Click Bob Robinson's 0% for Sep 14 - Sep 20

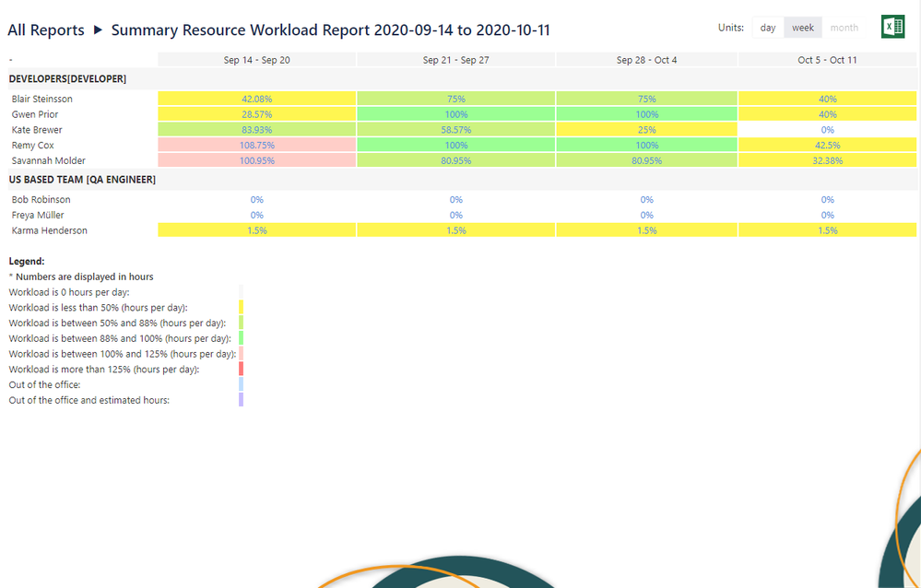[x=256, y=200]
